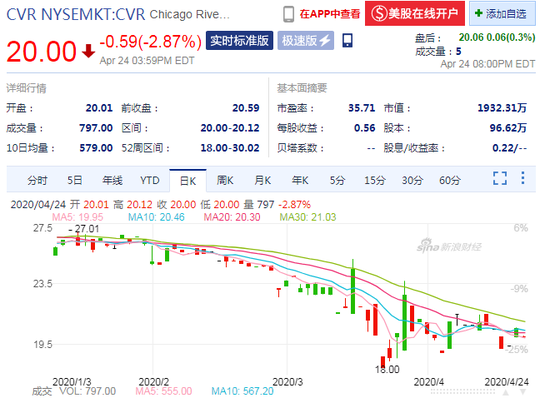Click the 详细行情 section heading
The image size is (550, 398).
(x=26, y=88)
